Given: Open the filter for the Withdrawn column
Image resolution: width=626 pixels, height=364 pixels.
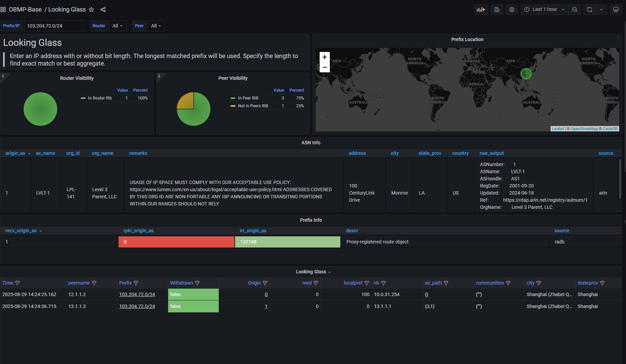Looking at the screenshot, I should (197, 283).
